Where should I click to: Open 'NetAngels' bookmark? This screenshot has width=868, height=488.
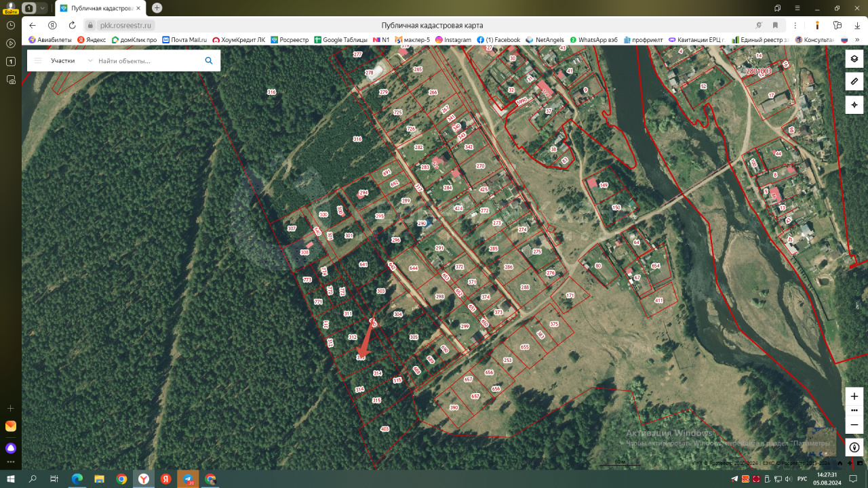[545, 40]
